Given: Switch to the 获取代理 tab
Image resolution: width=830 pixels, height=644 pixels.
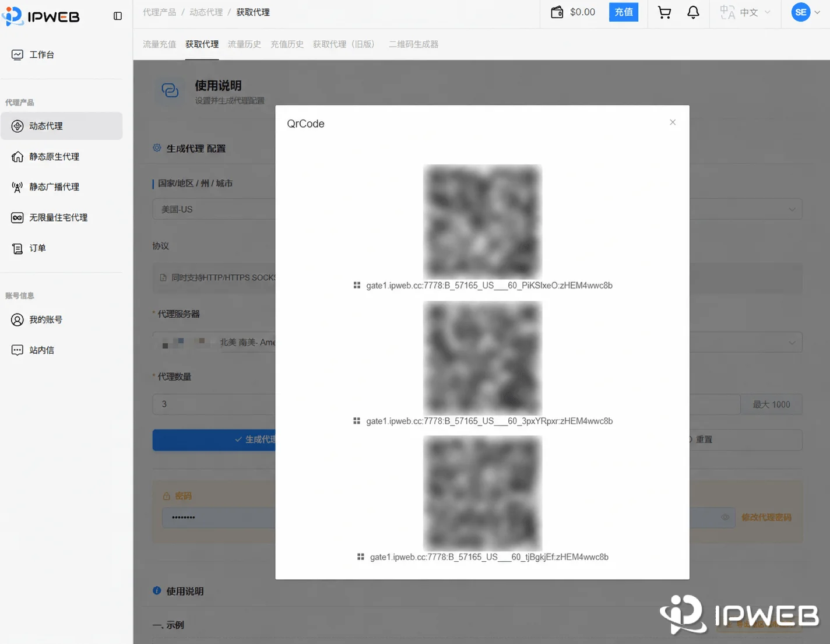Looking at the screenshot, I should (202, 44).
